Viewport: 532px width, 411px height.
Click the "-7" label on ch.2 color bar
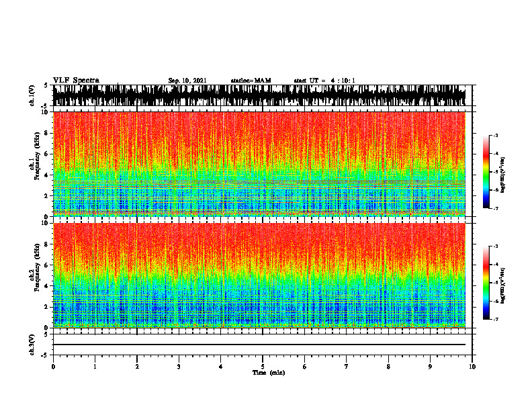tap(495, 320)
